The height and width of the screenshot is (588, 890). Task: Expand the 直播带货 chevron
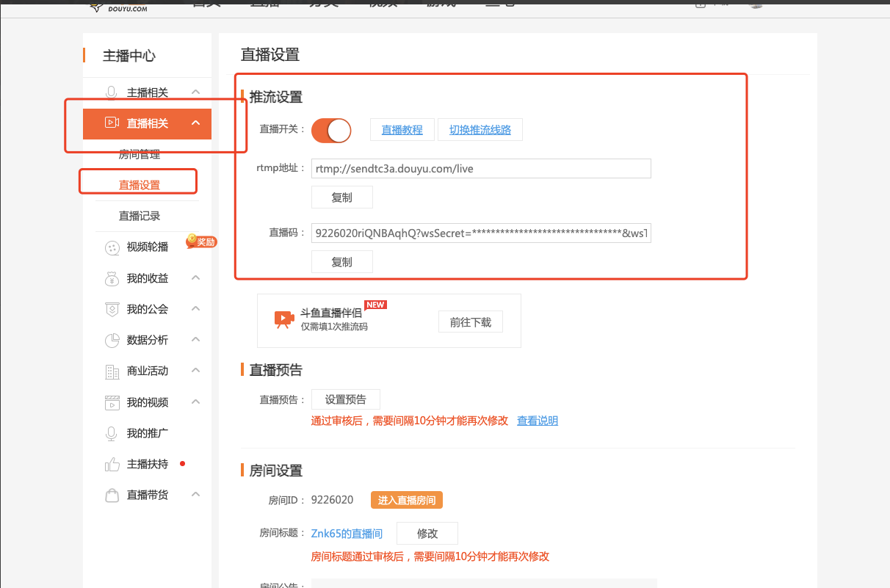coord(195,494)
